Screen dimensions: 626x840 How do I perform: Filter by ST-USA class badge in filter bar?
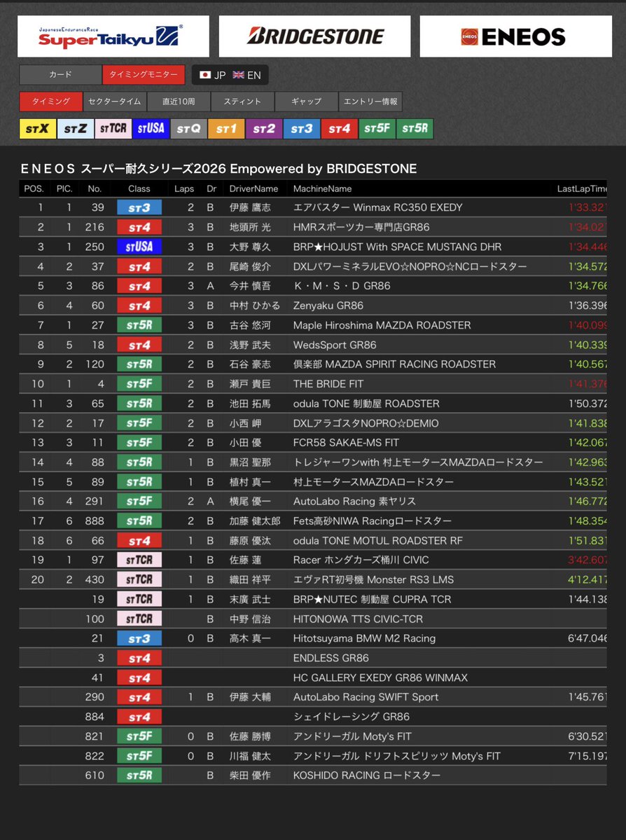point(151,129)
